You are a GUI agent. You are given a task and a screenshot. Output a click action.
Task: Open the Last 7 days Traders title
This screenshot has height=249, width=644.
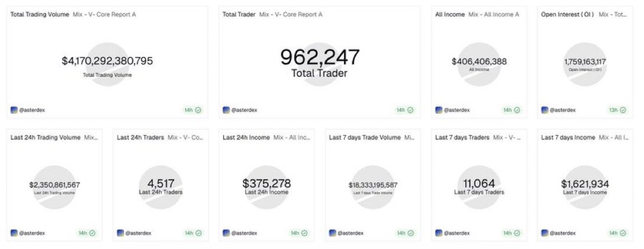pyautogui.click(x=462, y=137)
